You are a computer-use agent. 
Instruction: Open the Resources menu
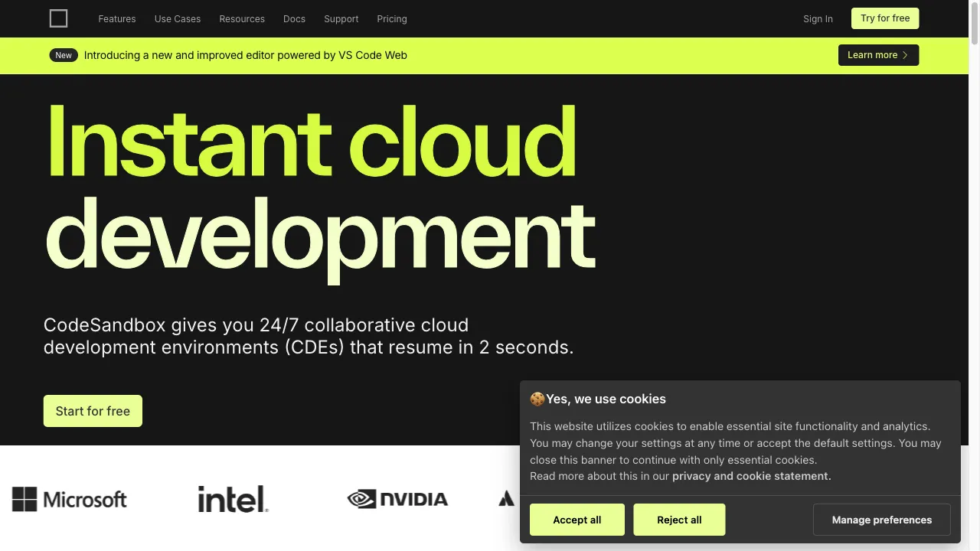(242, 19)
